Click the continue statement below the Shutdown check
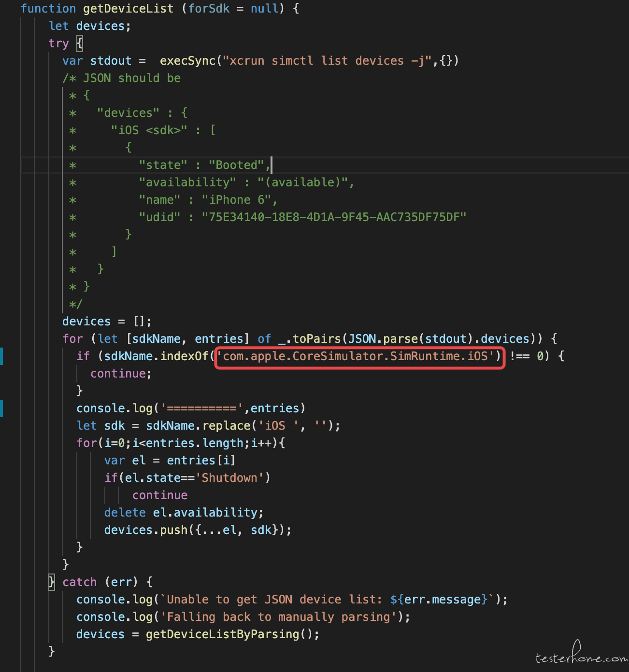This screenshot has height=672, width=629. (x=160, y=495)
